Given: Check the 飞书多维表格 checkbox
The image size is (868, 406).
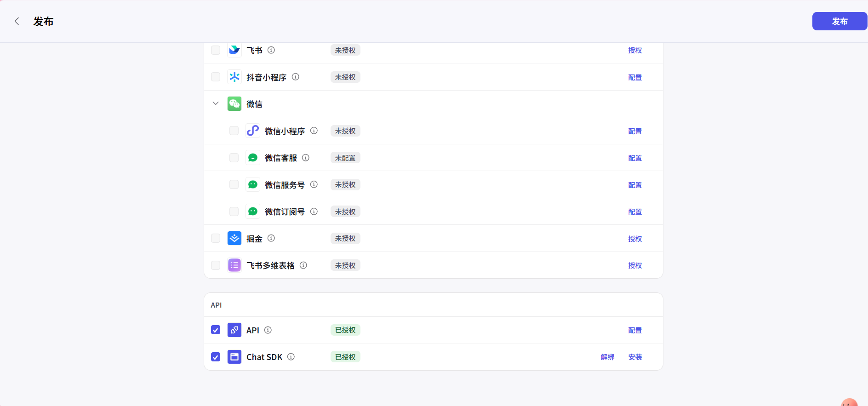Looking at the screenshot, I should tap(216, 265).
